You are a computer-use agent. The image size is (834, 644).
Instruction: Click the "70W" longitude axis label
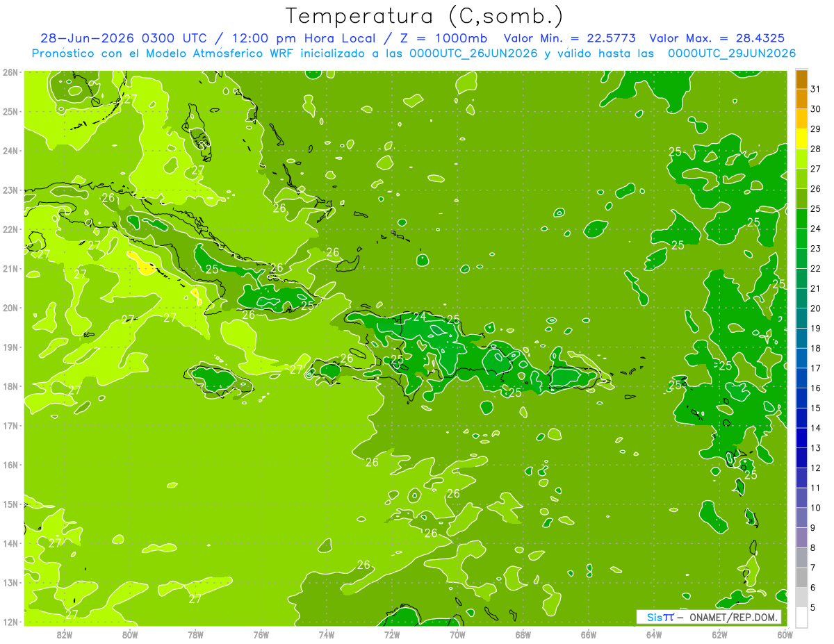click(457, 634)
